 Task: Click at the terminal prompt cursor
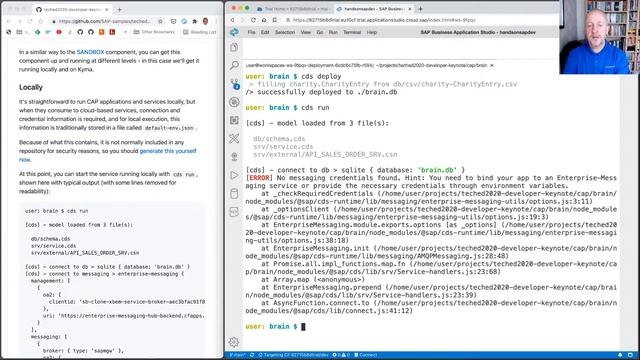pos(303,327)
